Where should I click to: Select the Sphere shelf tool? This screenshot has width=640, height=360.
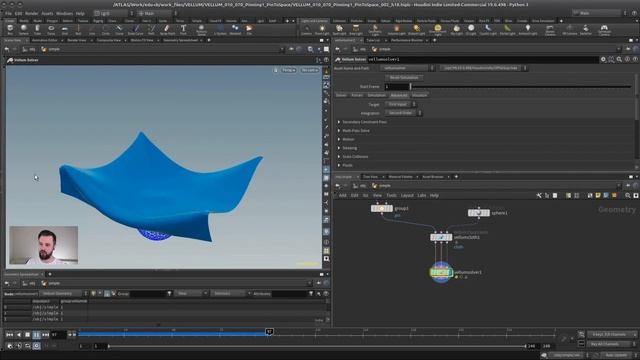pos(24,29)
